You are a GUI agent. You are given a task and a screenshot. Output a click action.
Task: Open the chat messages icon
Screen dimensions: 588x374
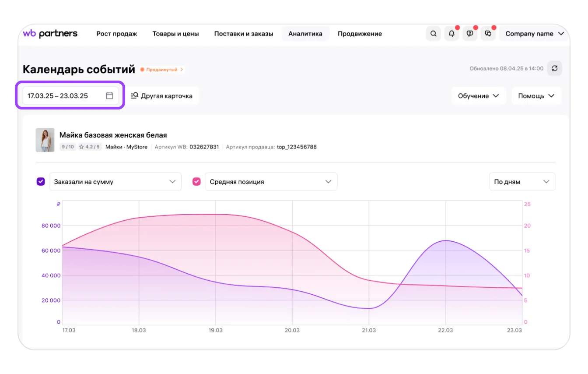(488, 34)
